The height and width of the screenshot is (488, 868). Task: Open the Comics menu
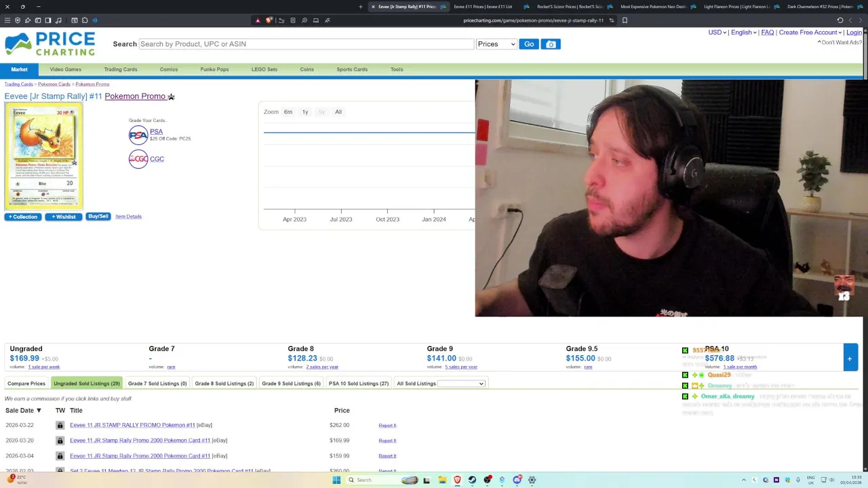point(169,69)
